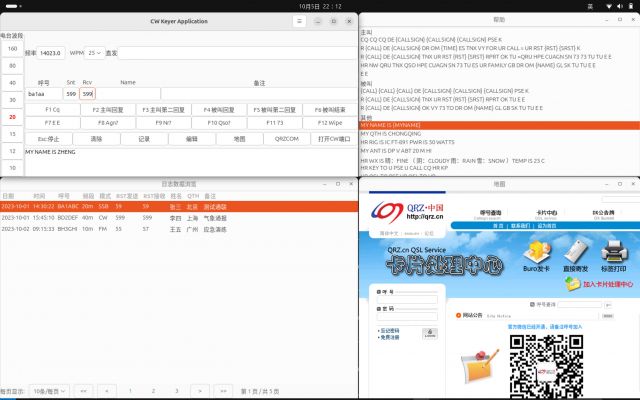
Task: Select the 40 band in 电台波段 list
Action: click(12, 82)
